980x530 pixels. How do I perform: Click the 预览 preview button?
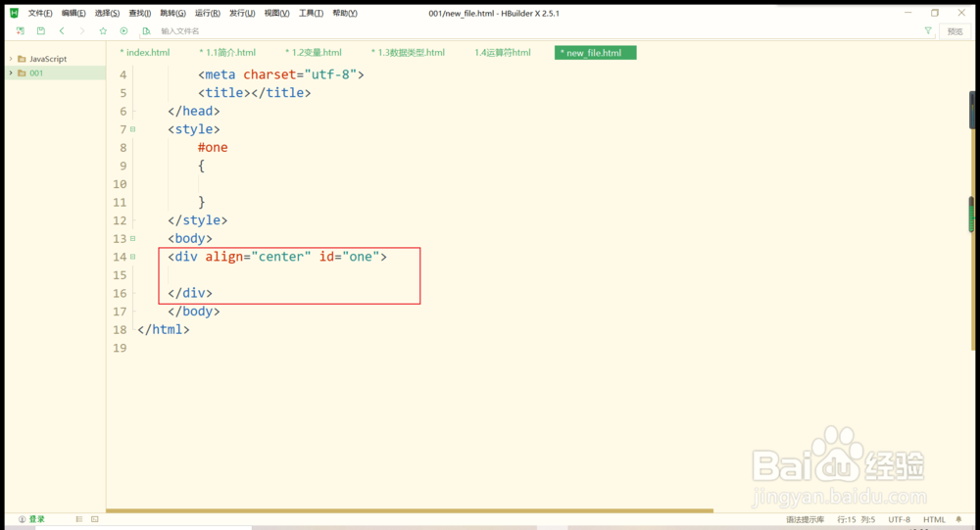click(955, 31)
